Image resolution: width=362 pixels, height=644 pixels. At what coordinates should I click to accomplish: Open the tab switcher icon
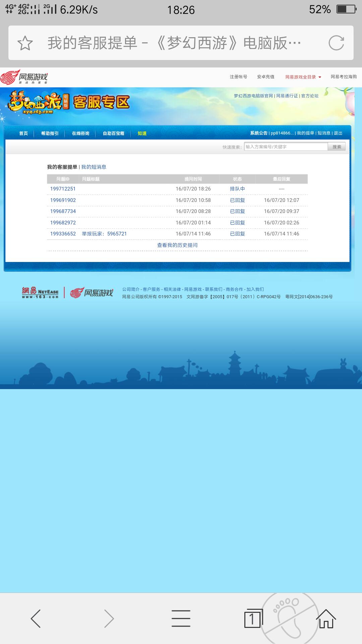[253, 619]
